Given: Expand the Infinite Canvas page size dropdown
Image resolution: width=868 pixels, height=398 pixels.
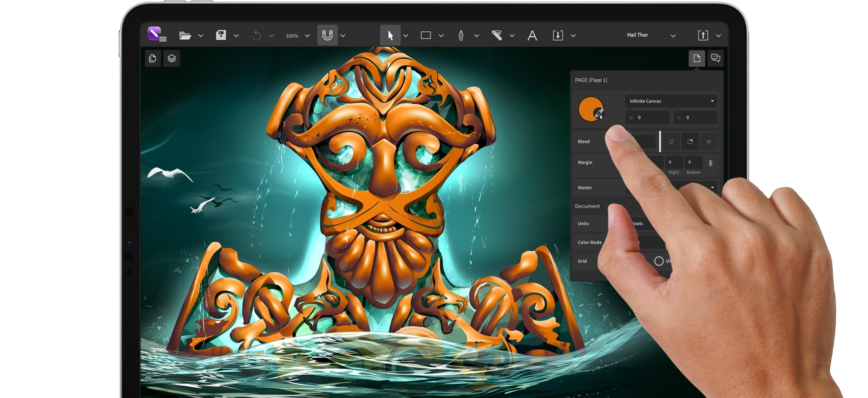Looking at the screenshot, I should pos(671,101).
